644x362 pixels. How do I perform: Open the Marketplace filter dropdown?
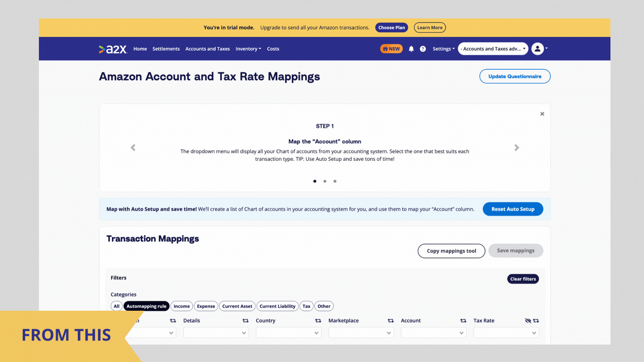pyautogui.click(x=361, y=333)
